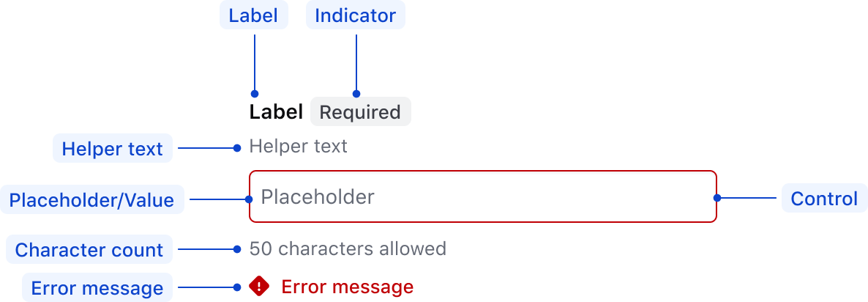The width and height of the screenshot is (868, 302).
Task: Select the blue Indicator annotation tag
Action: (356, 15)
